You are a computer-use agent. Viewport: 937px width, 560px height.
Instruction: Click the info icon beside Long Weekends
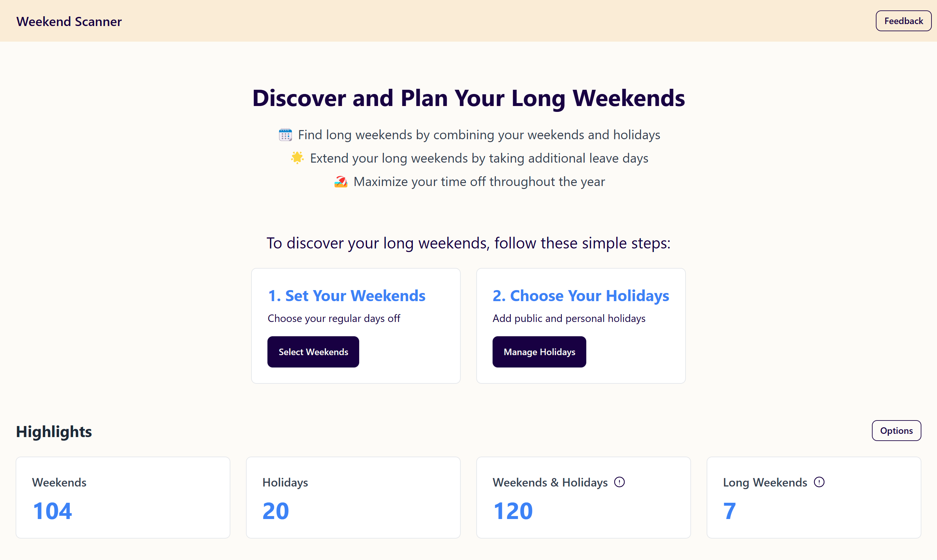pos(819,482)
